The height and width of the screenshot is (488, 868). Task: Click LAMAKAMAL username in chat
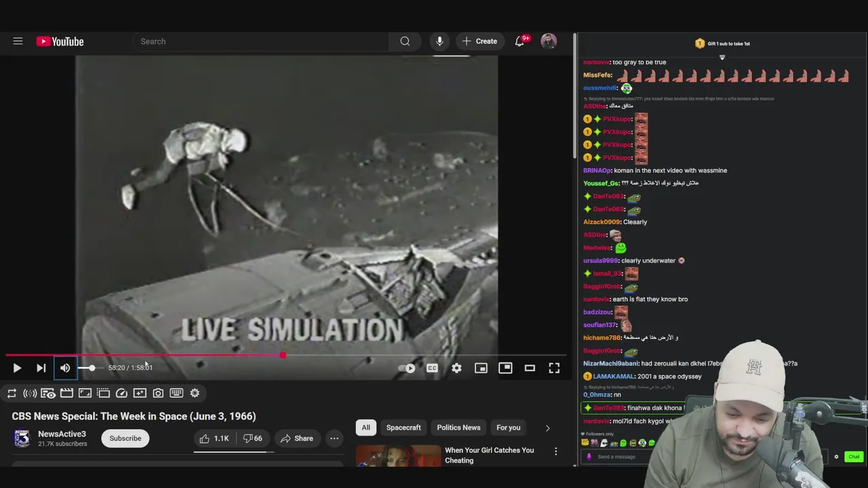pyautogui.click(x=614, y=376)
